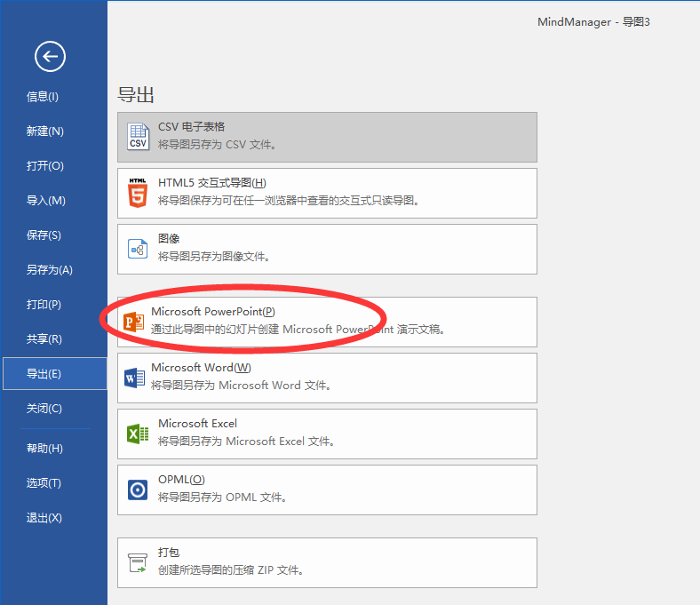Click the OPML circle icon
Viewport: 700px width, 605px height.
138,490
